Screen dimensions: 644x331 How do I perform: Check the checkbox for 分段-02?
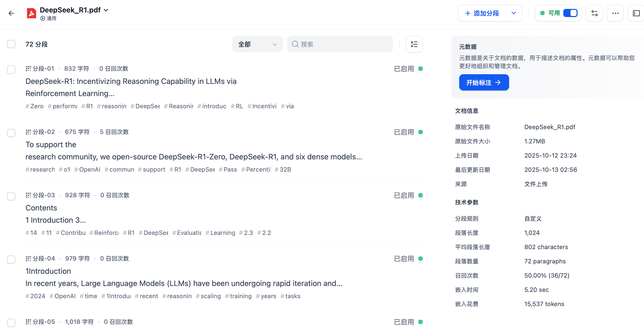(11, 133)
